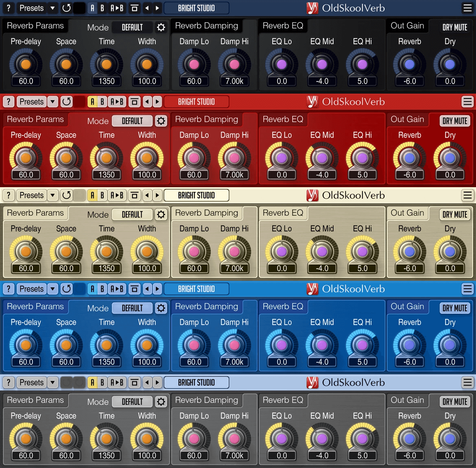The width and height of the screenshot is (476, 468).
Task: Click Time value 1350 in bright blue skin
Action: (x=107, y=362)
